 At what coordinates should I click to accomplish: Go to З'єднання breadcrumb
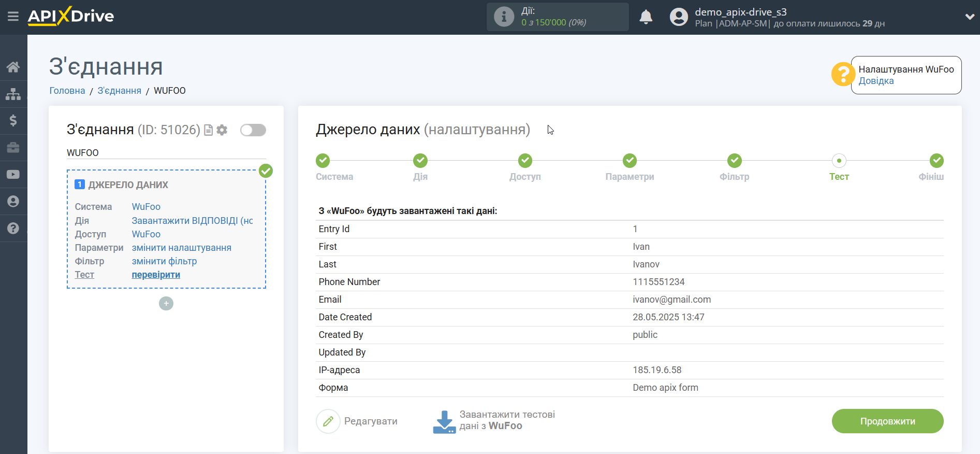click(120, 91)
